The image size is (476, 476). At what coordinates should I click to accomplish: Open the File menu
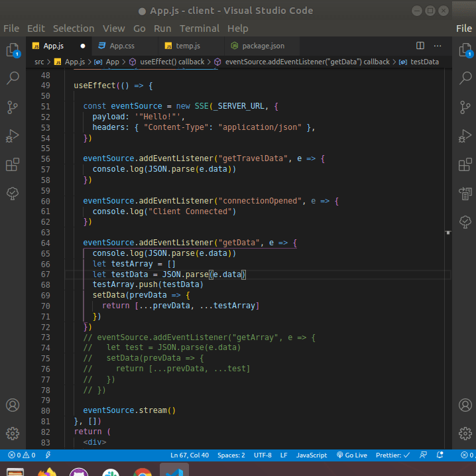coord(11,29)
